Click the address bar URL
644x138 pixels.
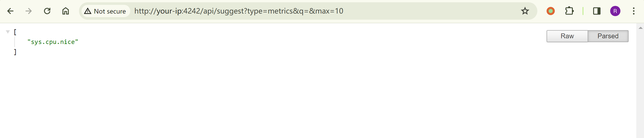tap(238, 11)
